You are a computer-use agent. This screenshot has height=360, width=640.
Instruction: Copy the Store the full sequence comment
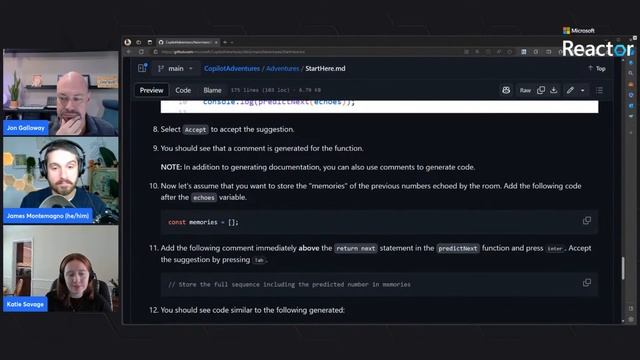[587, 283]
